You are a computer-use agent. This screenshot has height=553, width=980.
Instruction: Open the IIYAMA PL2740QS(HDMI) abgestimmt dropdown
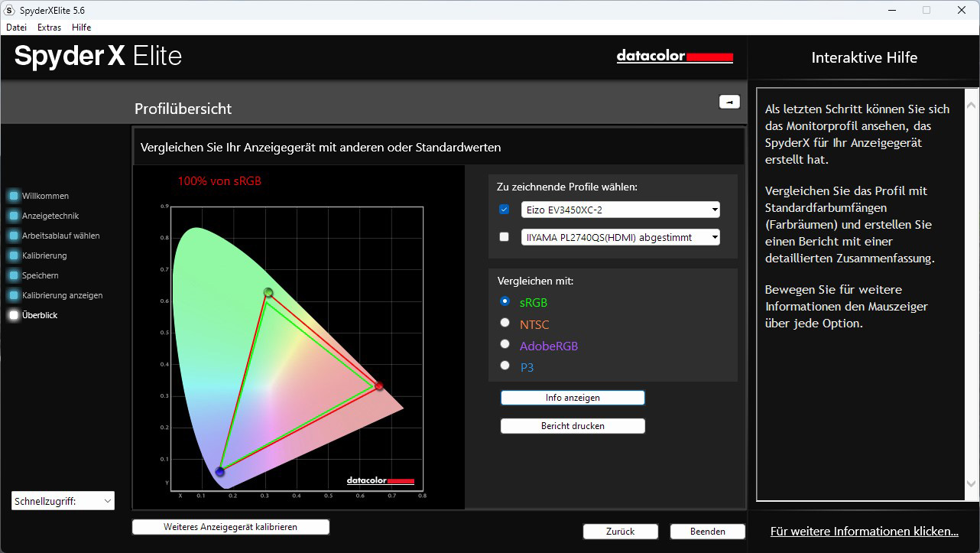621,237
